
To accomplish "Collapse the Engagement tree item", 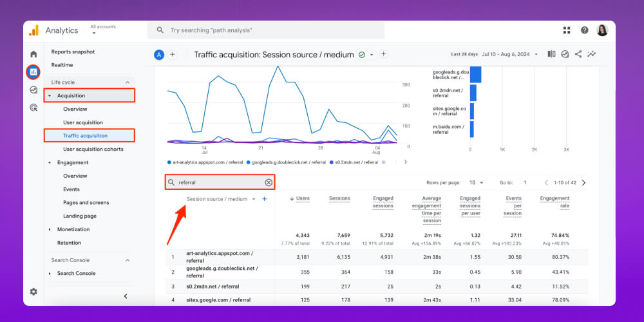I will 50,163.
